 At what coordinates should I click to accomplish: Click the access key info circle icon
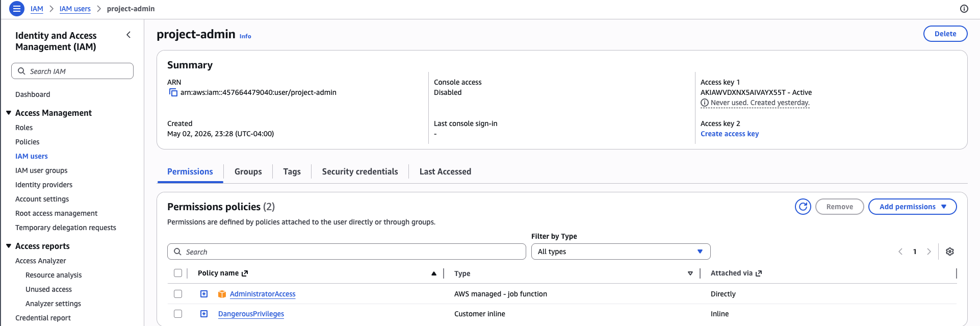705,103
